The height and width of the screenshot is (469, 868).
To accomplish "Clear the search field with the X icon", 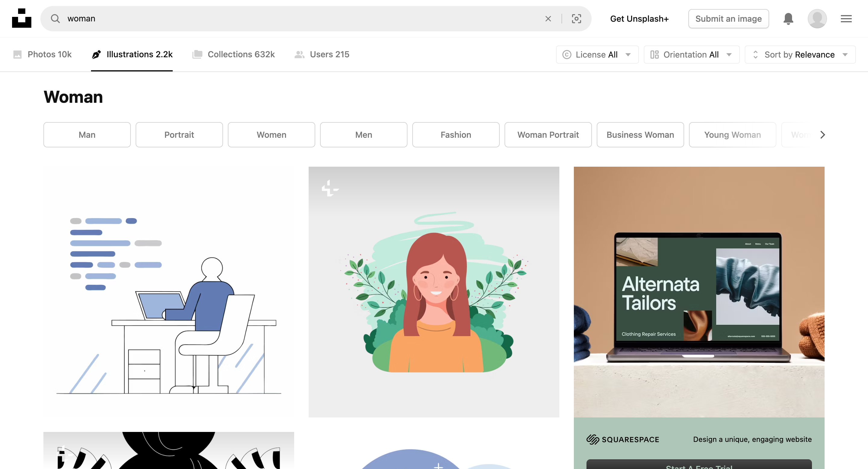I will 548,18.
